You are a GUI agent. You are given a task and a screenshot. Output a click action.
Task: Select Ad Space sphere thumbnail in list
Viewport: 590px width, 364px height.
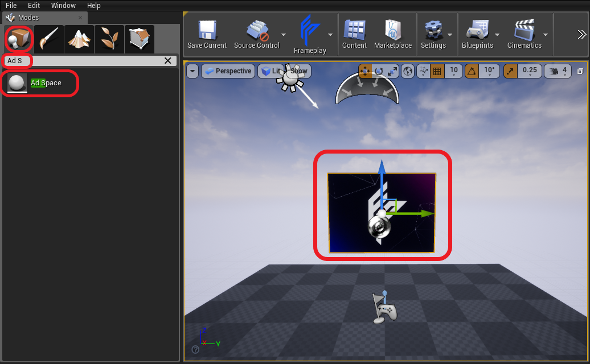17,83
